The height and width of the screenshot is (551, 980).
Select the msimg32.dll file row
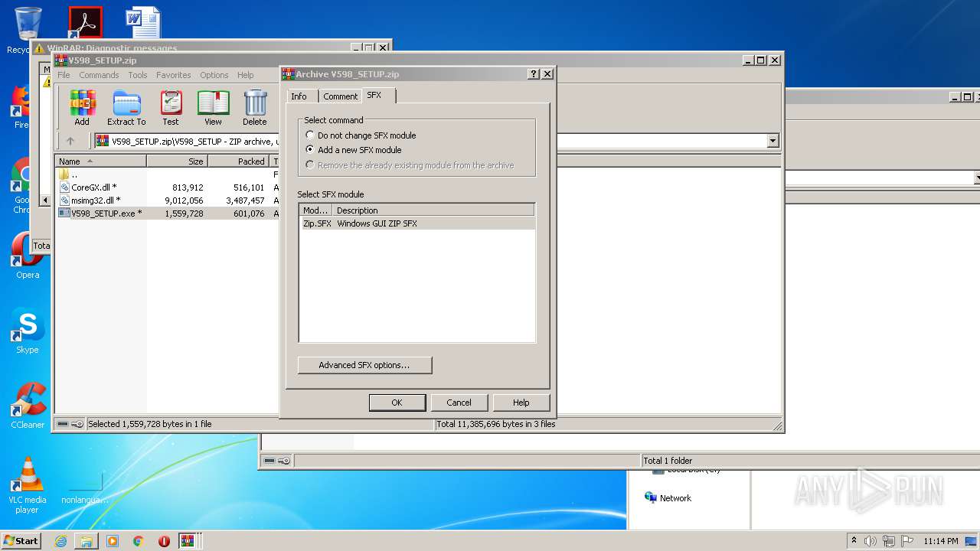pos(167,201)
